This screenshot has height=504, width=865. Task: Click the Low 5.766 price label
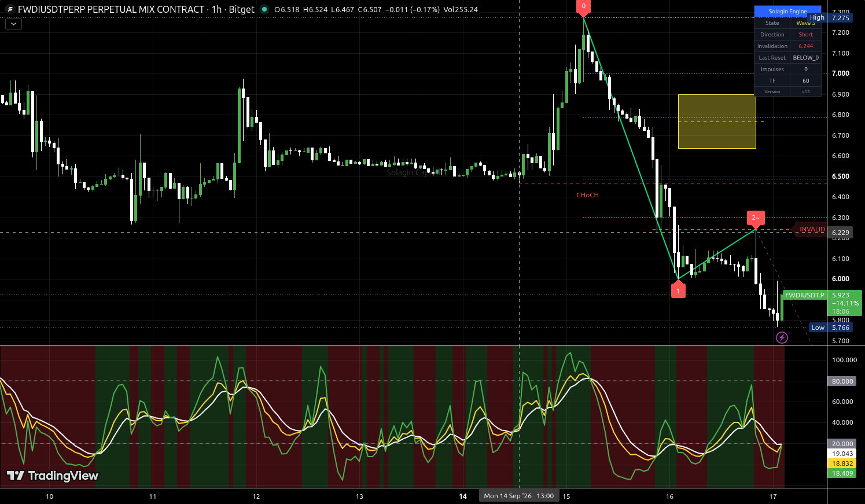coord(831,328)
